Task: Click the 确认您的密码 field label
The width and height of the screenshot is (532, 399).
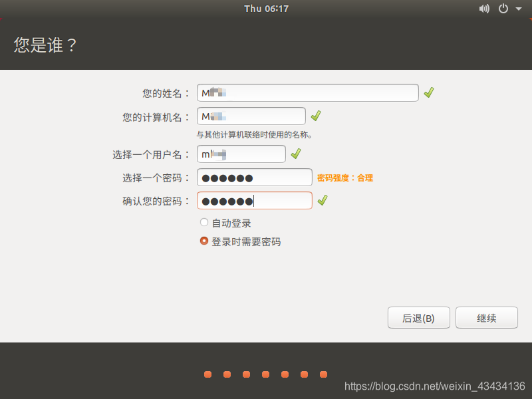Action: click(156, 201)
